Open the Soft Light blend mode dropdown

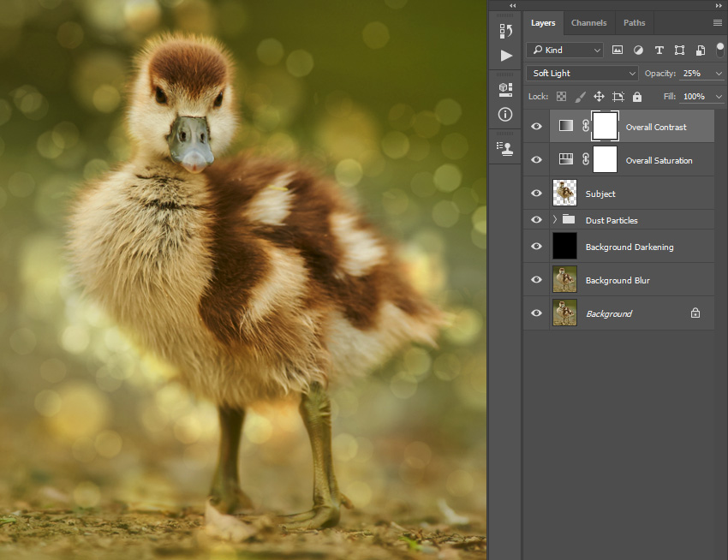pos(582,74)
